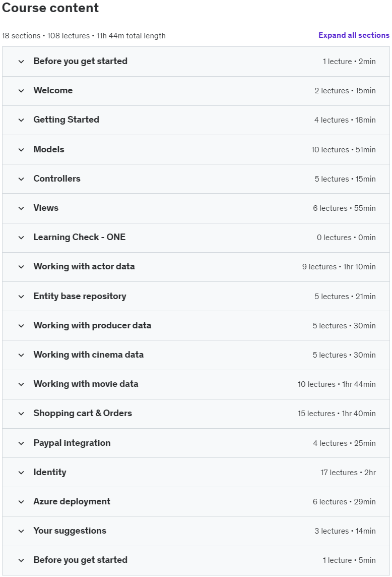Open the Controllers section chevron
392x577 pixels.
pyautogui.click(x=21, y=179)
